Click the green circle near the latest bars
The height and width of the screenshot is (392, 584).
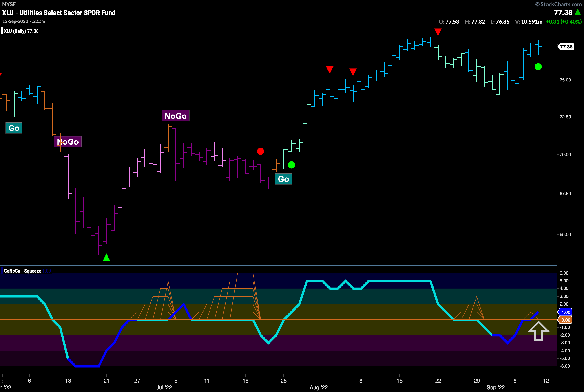point(538,67)
